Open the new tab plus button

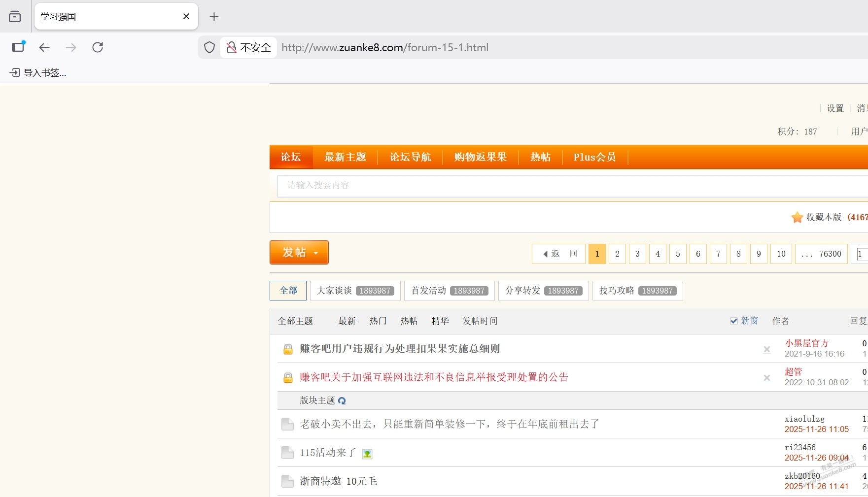pos(214,17)
